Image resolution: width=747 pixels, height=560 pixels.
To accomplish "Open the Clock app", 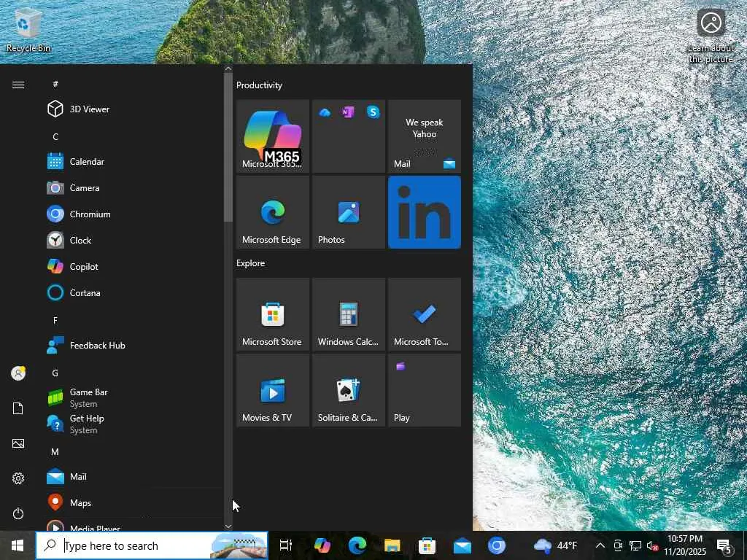I will click(x=133, y=240).
